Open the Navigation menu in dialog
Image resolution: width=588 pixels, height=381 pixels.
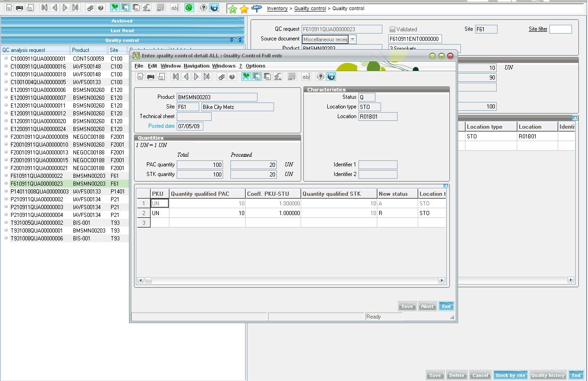point(196,66)
